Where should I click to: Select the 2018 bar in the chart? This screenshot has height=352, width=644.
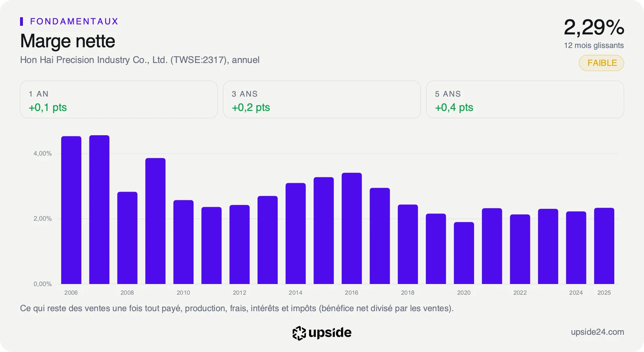pyautogui.click(x=408, y=244)
